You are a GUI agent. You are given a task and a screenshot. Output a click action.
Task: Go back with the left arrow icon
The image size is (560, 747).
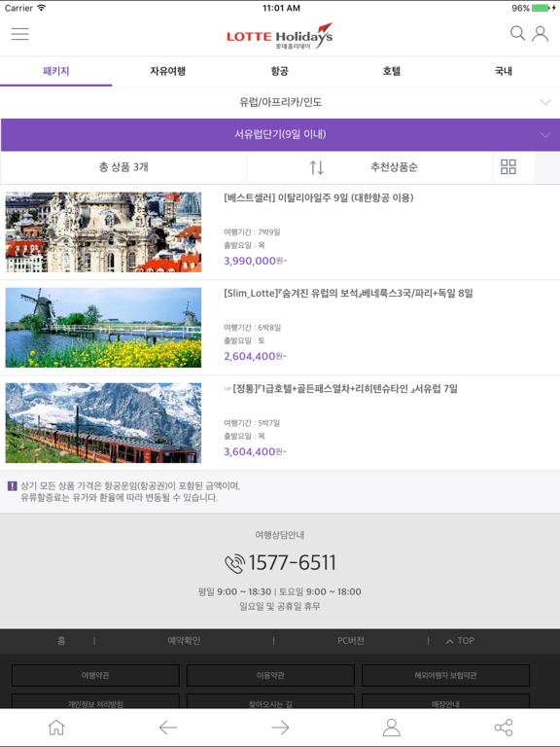(167, 728)
